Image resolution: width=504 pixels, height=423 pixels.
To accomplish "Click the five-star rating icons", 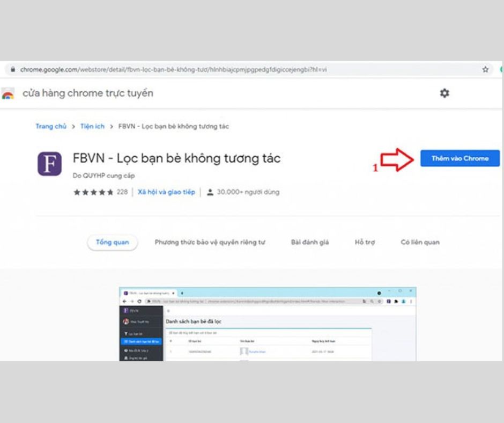I will click(93, 192).
